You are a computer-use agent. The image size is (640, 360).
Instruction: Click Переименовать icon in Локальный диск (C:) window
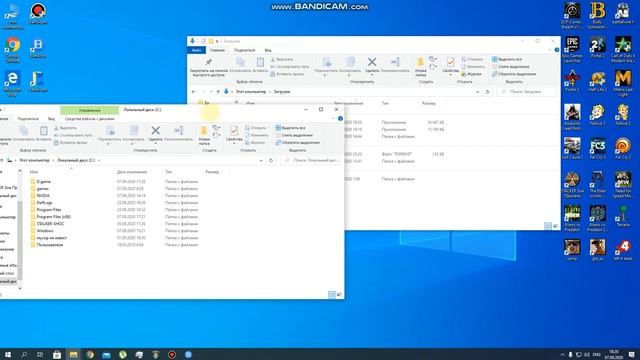[x=179, y=131]
